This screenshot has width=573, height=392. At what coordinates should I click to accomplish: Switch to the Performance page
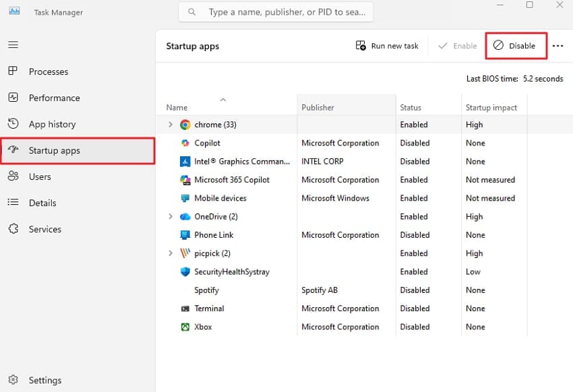pyautogui.click(x=54, y=98)
